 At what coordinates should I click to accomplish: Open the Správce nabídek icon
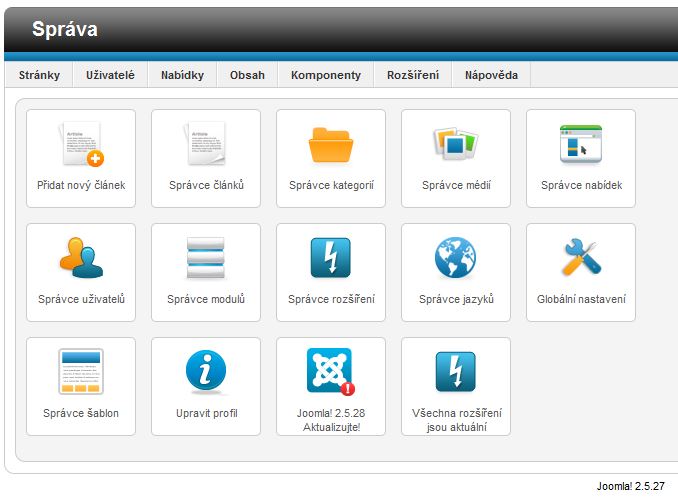pyautogui.click(x=581, y=146)
